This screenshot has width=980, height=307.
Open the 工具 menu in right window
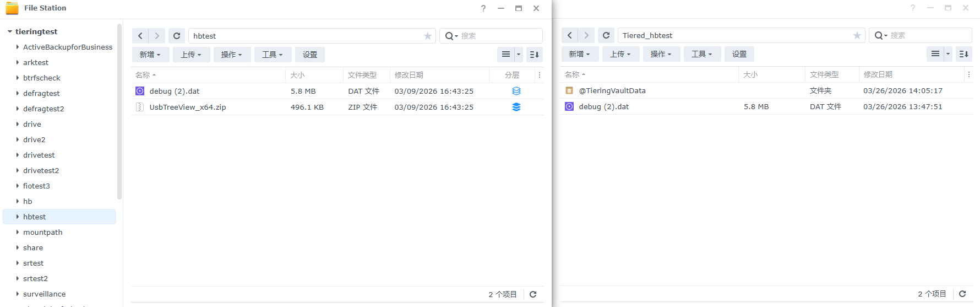701,54
